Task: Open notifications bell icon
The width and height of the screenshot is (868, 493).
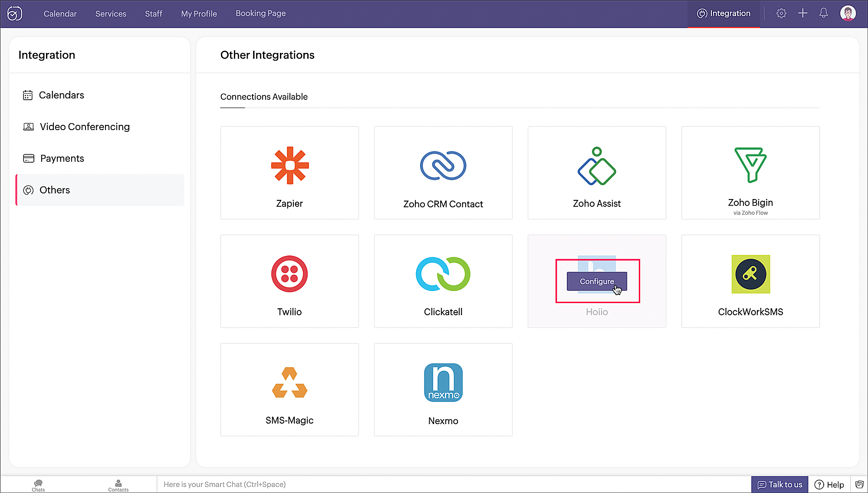Action: coord(823,13)
